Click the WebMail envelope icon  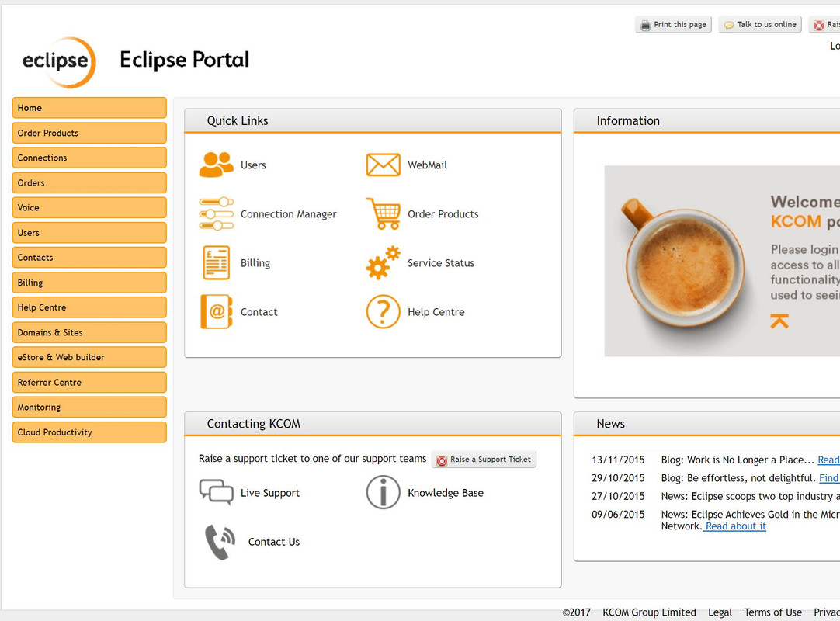point(383,165)
